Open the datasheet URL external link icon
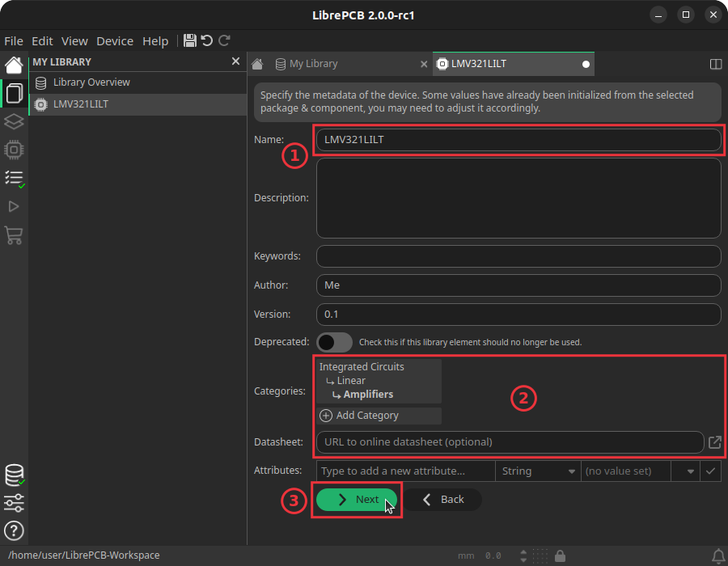Screen dimensions: 728x566 click(x=715, y=442)
